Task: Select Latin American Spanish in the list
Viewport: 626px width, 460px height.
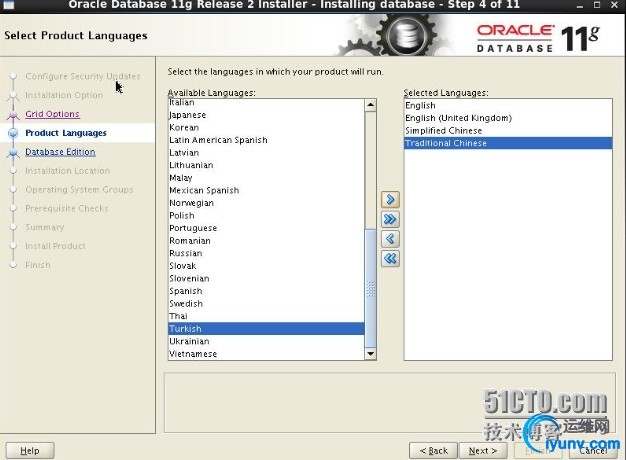Action: [x=266, y=140]
